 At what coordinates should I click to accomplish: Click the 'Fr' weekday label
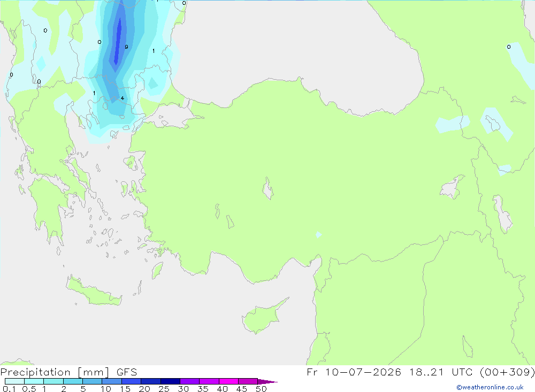312,372
